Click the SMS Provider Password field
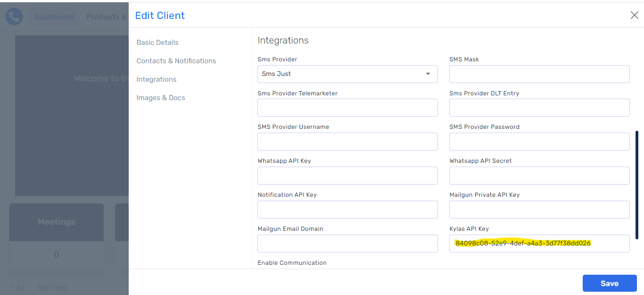This screenshot has width=644, height=295. [x=539, y=141]
